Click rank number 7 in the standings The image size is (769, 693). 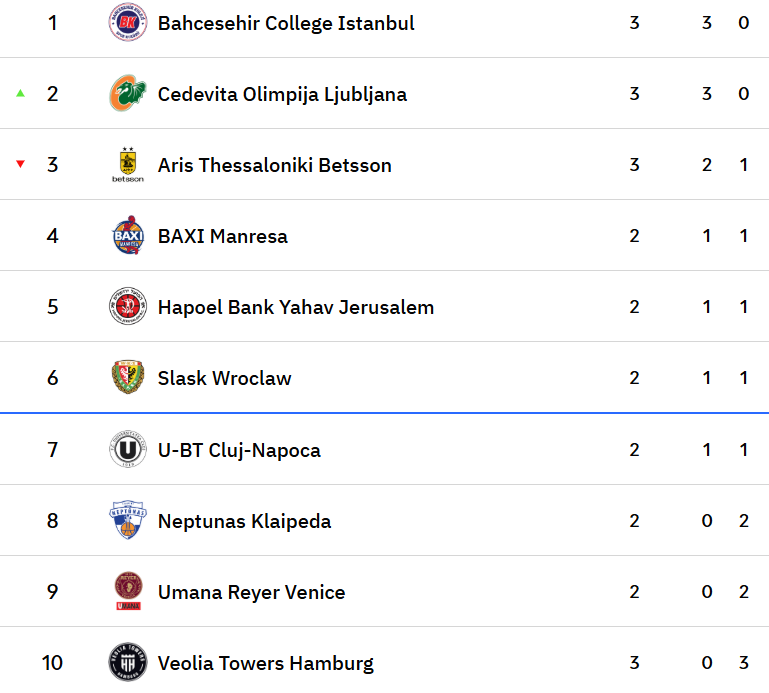click(x=53, y=450)
